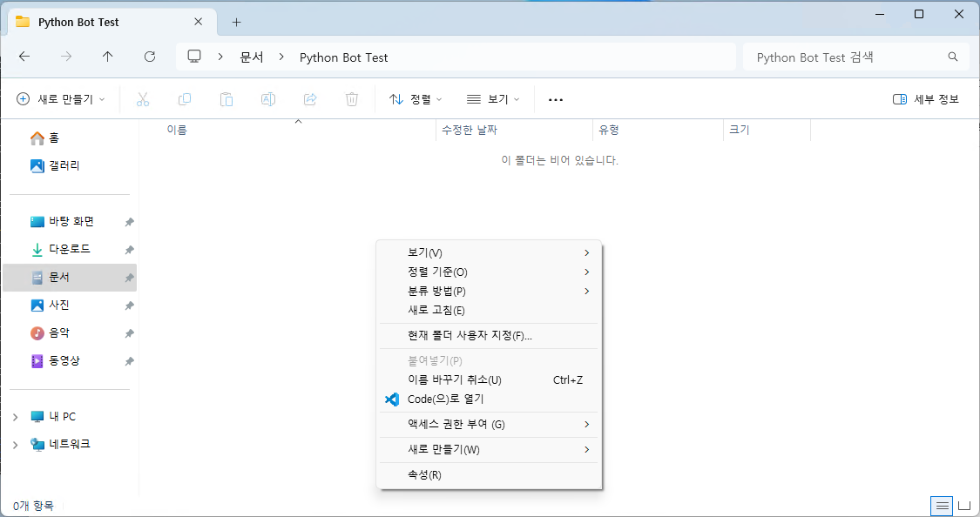Viewport: 980px width, 517px height.
Task: Open 홈 in the sidebar
Action: 70,138
